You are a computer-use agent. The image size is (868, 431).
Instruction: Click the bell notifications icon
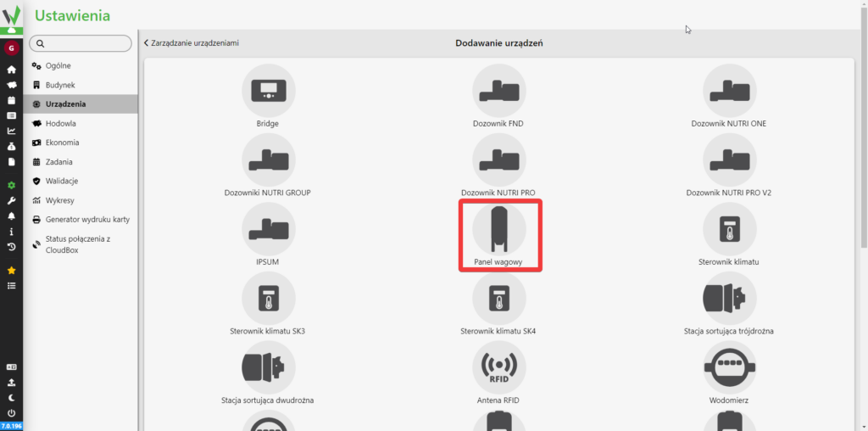coord(11,216)
